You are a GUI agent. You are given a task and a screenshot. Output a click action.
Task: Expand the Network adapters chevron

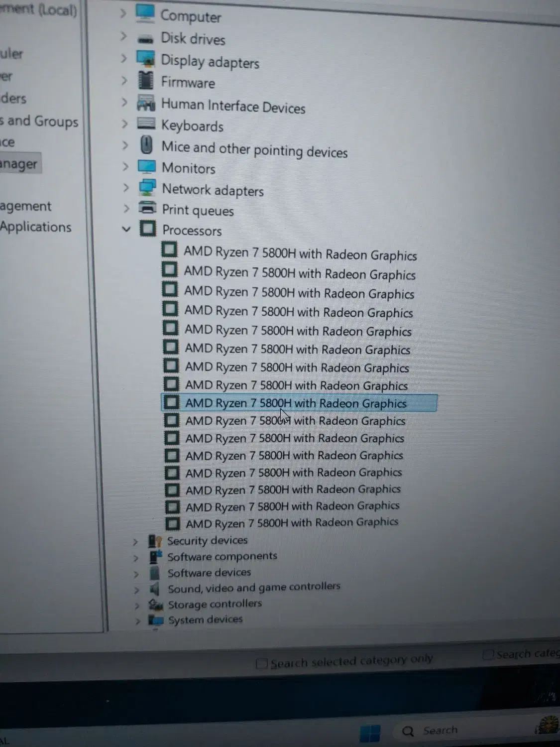[x=126, y=187]
